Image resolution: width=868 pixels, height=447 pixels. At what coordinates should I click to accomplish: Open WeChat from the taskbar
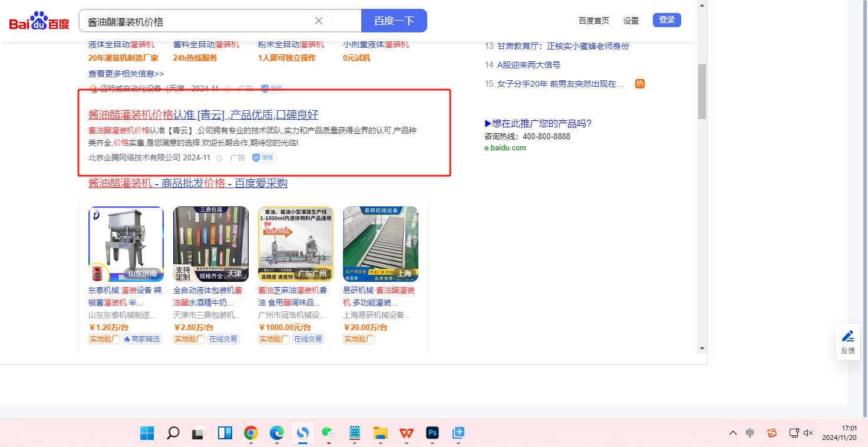point(328,433)
